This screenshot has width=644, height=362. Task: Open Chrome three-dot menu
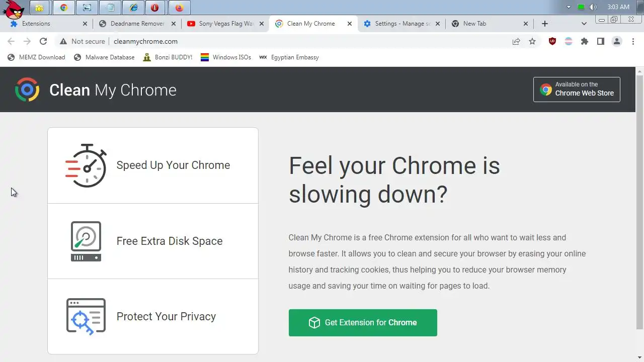633,42
